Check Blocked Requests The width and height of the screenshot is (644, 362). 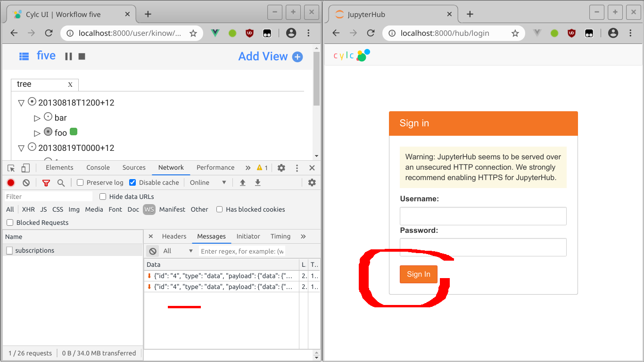[10, 222]
